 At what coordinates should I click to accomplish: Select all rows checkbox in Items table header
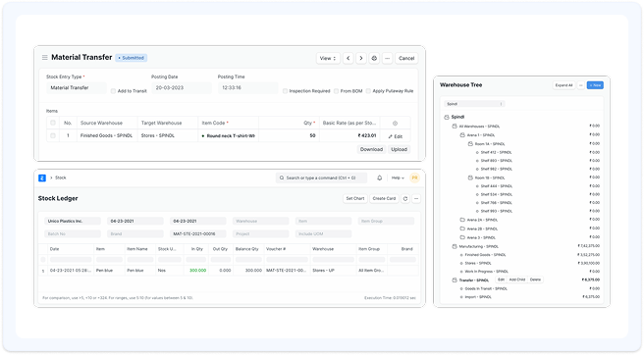click(x=53, y=123)
